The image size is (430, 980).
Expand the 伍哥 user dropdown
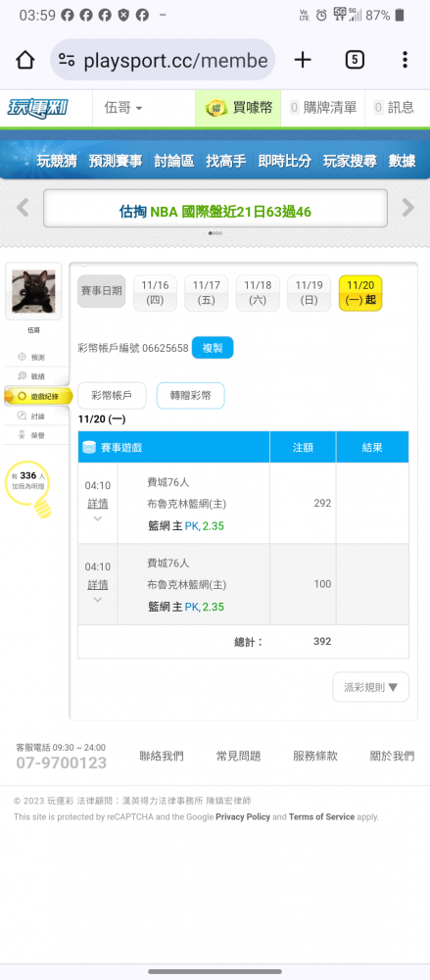pos(123,108)
